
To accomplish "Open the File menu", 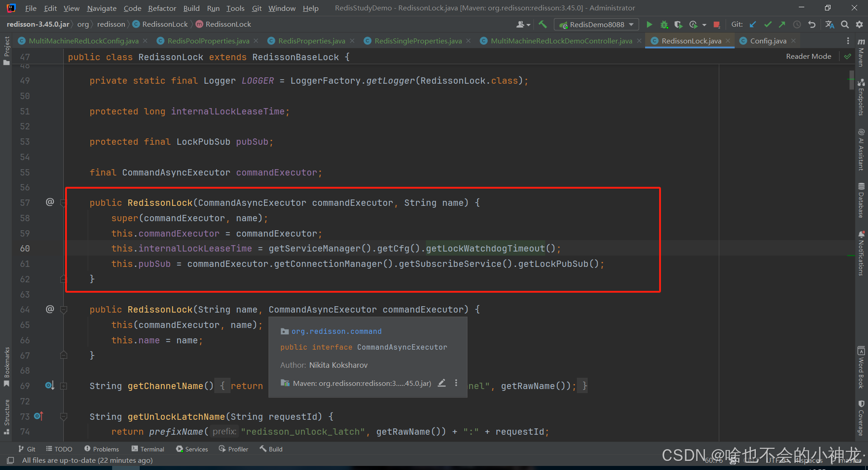I will [x=31, y=8].
